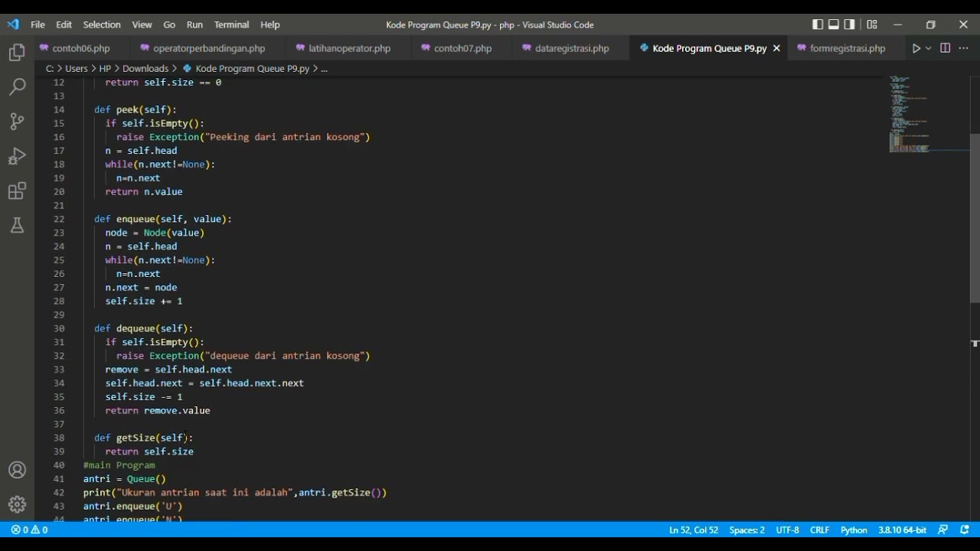Click 'node = Node(value)' code line
The width and height of the screenshot is (980, 551).
(155, 233)
